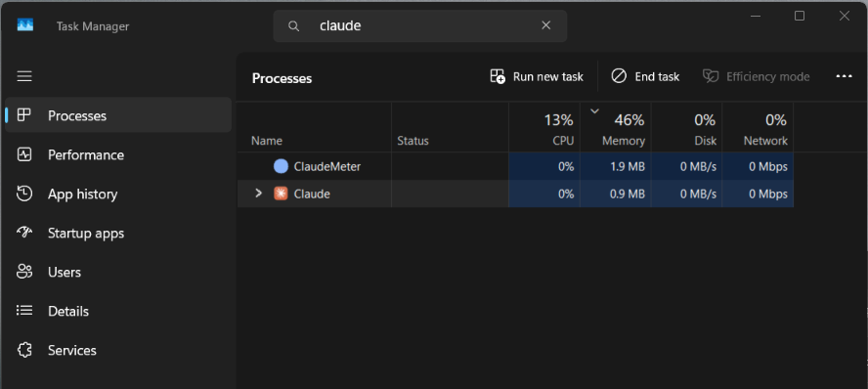868x389 pixels.
Task: Open the Processes page
Action: coord(118,115)
